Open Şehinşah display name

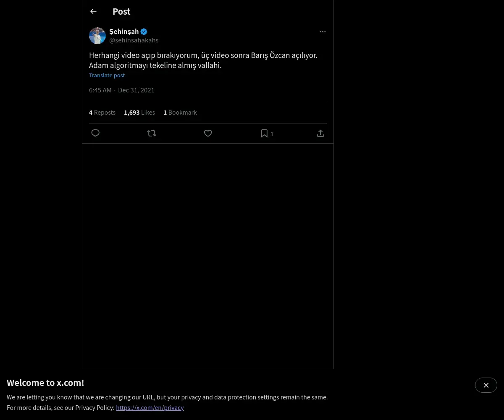pyautogui.click(x=124, y=31)
